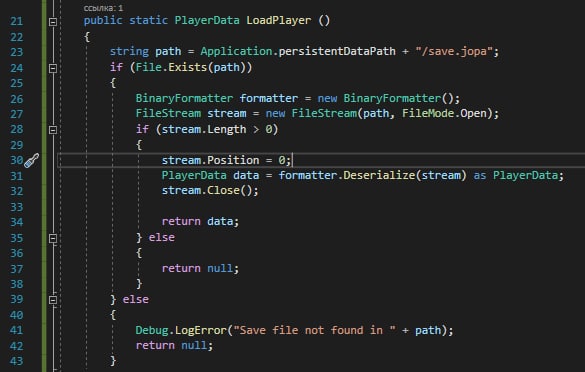The width and height of the screenshot is (585, 372).
Task: Click 'new BinaryFormatter()' on line 26
Action: point(386,98)
